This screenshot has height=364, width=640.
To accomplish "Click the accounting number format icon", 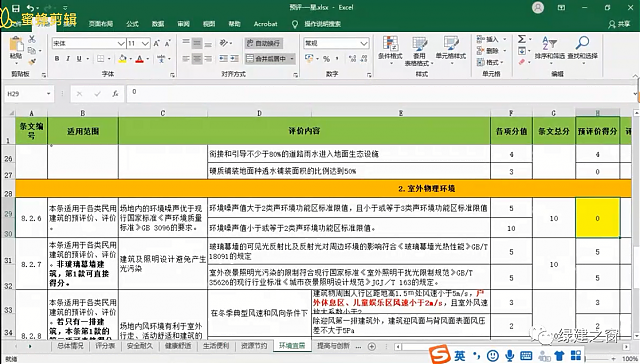I will pyautogui.click(x=309, y=59).
